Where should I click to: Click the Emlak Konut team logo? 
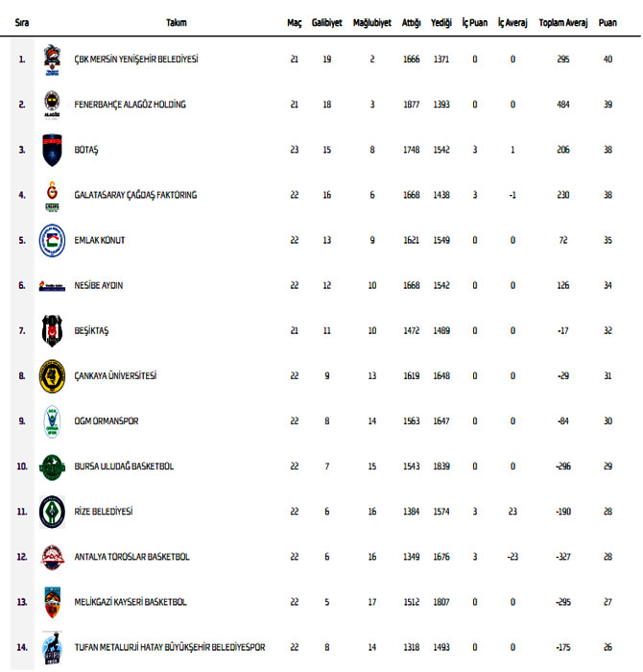(52, 240)
